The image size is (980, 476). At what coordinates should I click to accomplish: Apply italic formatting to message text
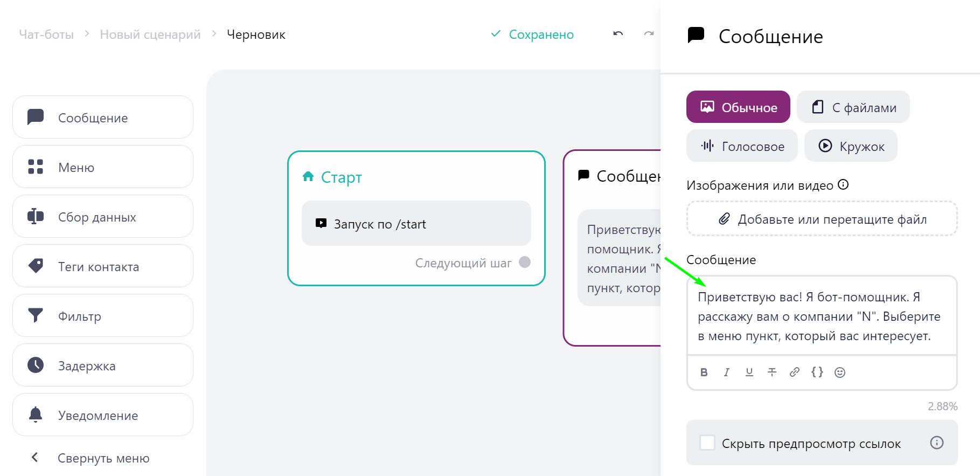(726, 372)
